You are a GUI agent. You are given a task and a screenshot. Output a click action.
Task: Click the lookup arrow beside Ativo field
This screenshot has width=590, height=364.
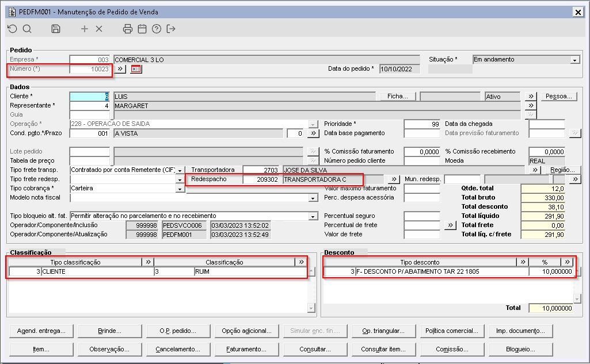tap(531, 96)
